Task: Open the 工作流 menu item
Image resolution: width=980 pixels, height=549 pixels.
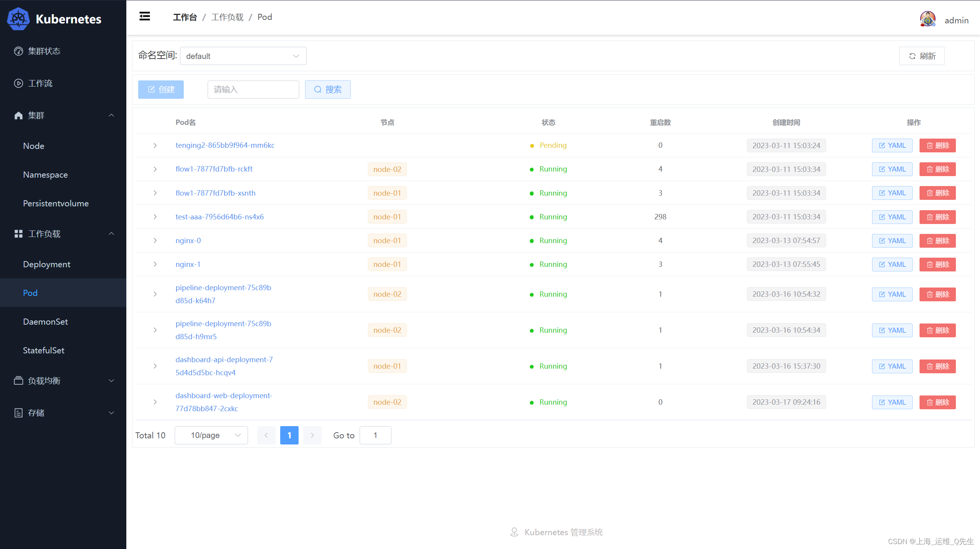Action: [x=40, y=83]
